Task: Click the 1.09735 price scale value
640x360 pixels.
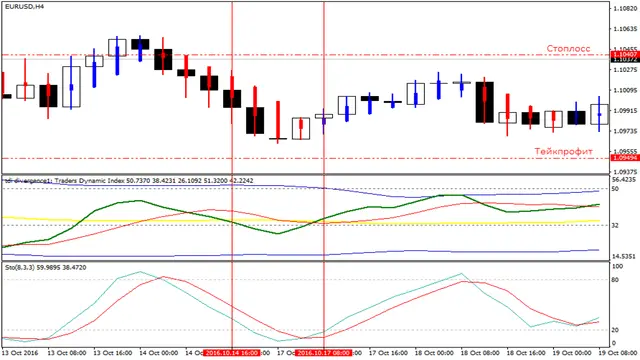Action: 625,131
